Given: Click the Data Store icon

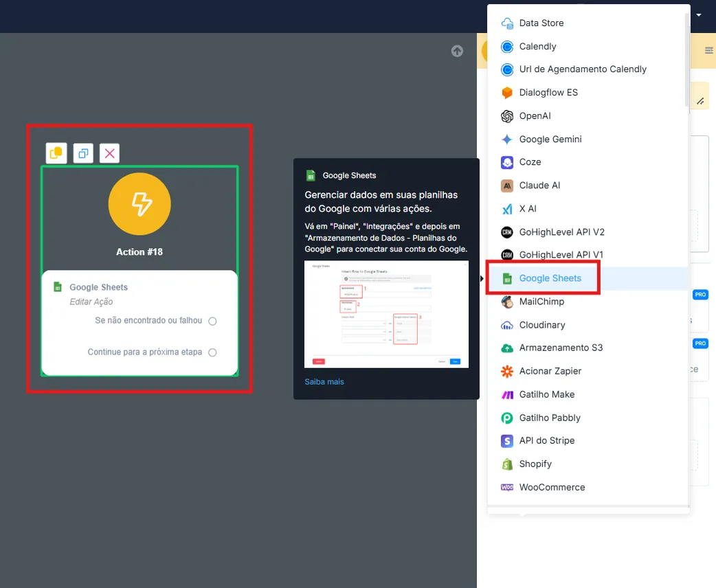Looking at the screenshot, I should click(x=507, y=23).
